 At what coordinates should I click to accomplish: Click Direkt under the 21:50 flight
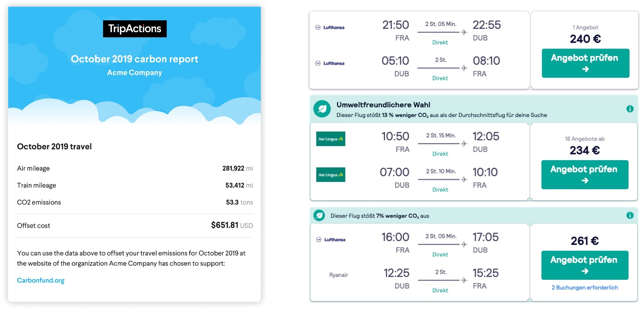click(x=440, y=42)
